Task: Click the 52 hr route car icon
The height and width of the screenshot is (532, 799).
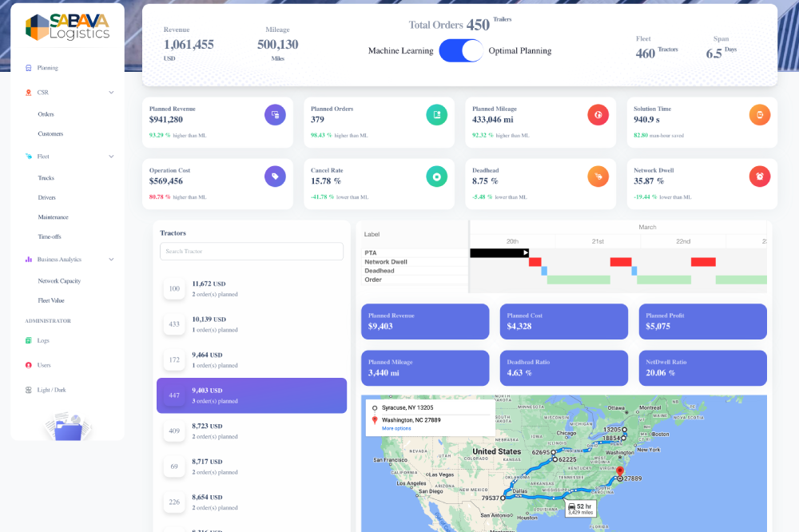Action: click(572, 506)
